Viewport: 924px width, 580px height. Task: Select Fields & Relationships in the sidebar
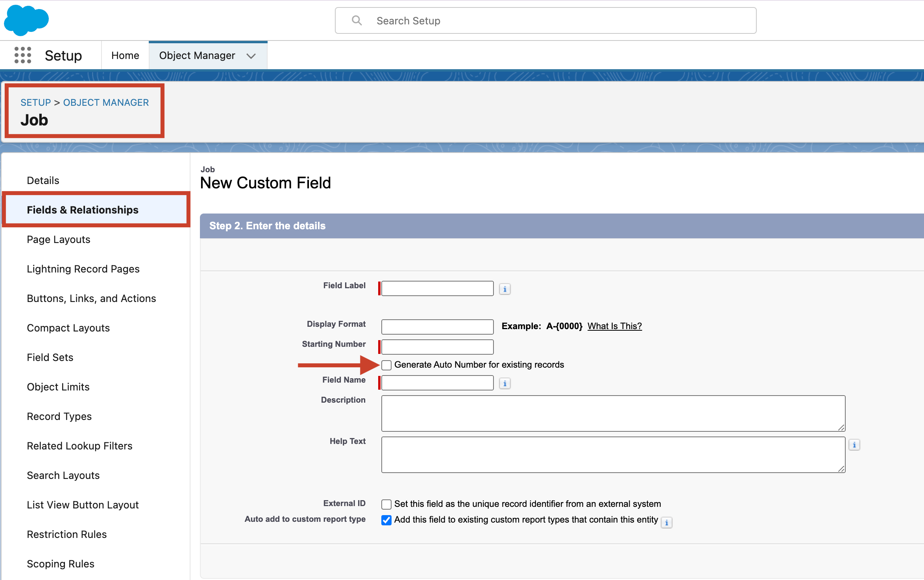pos(82,210)
